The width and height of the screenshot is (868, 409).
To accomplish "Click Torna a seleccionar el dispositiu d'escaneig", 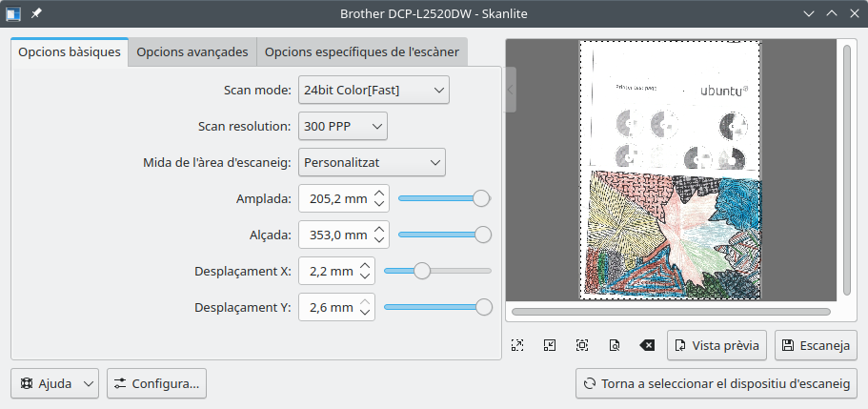I will 716,383.
